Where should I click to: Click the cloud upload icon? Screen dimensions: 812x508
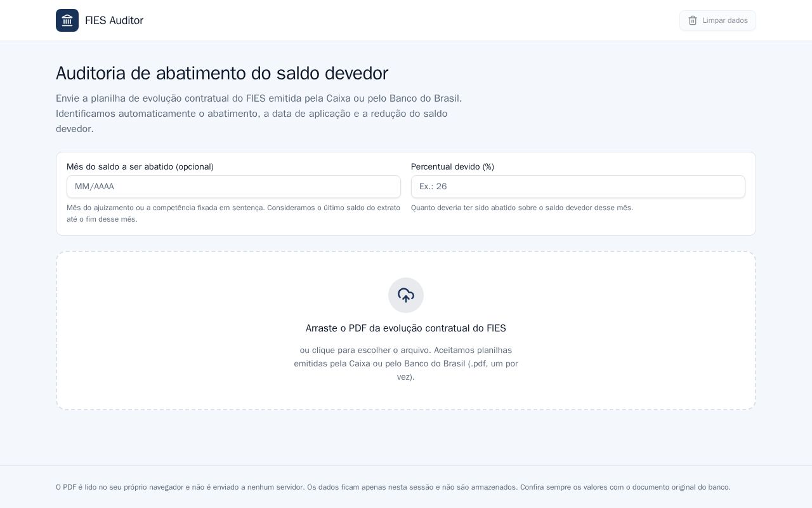point(406,295)
